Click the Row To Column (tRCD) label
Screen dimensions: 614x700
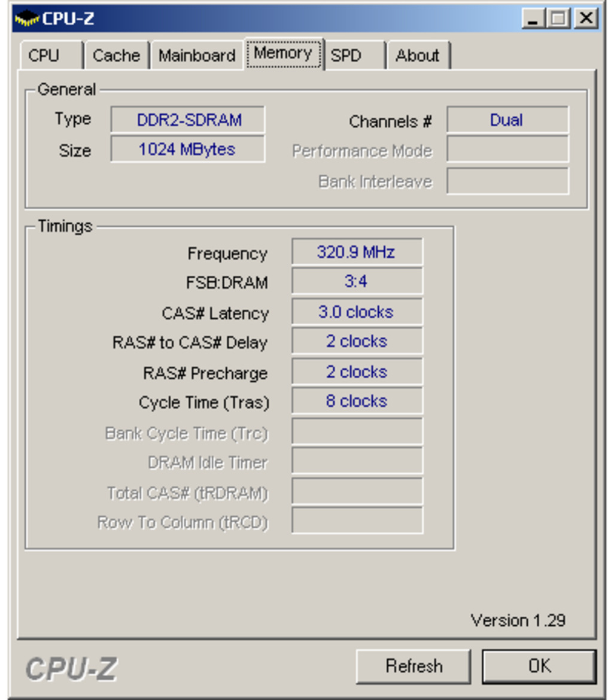coord(183,522)
